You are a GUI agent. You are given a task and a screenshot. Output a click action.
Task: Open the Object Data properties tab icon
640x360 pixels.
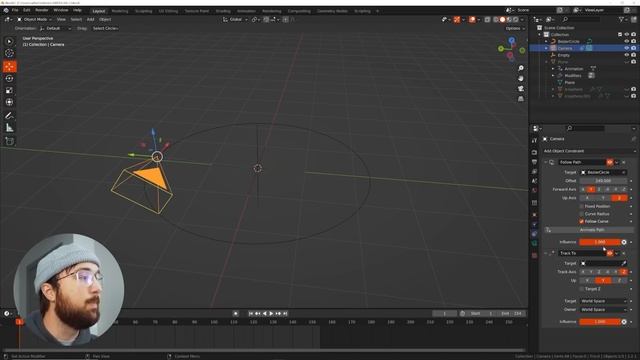tap(534, 243)
